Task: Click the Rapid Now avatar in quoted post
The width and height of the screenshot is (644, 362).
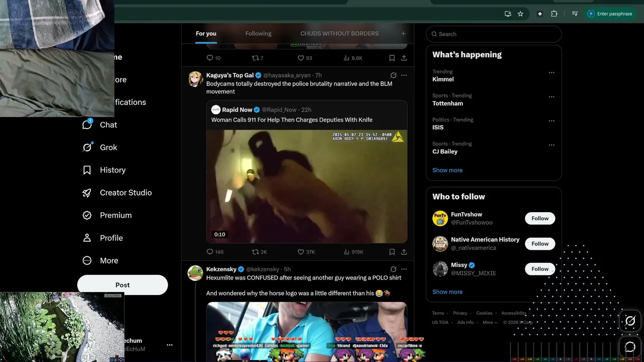Action: coord(216,110)
